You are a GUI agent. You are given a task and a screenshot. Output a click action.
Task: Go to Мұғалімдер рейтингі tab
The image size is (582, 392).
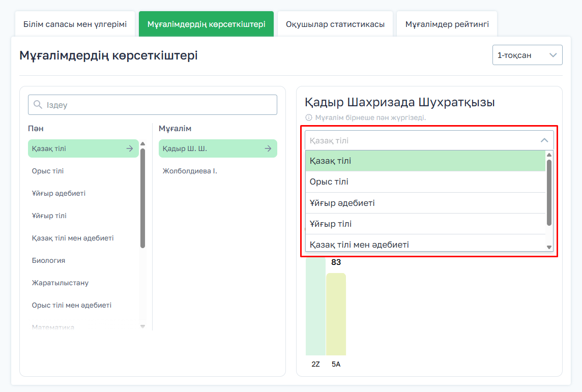447,24
